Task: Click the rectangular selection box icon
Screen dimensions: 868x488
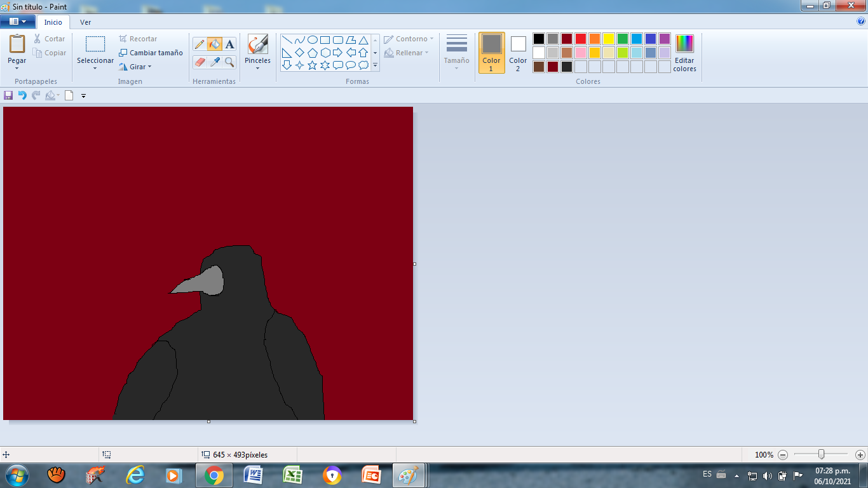Action: (95, 44)
